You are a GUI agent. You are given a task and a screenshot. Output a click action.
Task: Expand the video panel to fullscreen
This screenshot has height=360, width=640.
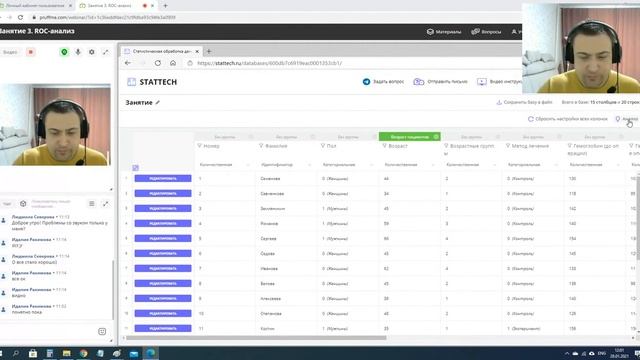click(106, 52)
